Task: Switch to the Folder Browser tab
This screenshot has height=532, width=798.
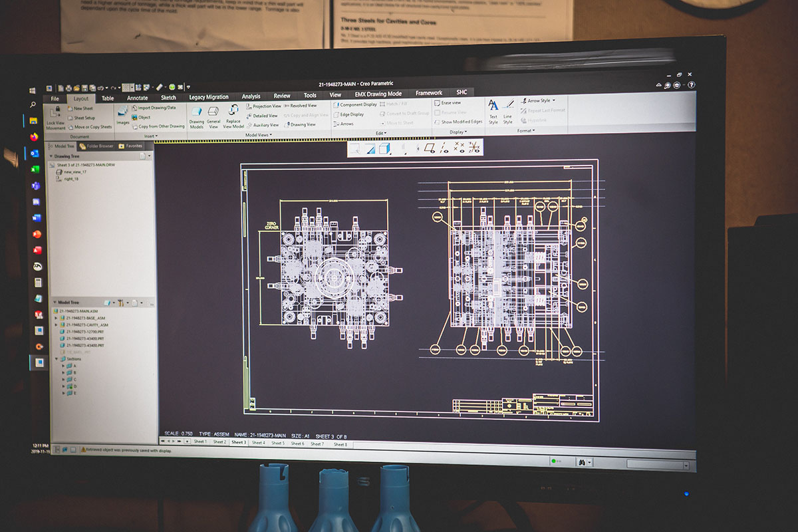Action: tap(96, 146)
